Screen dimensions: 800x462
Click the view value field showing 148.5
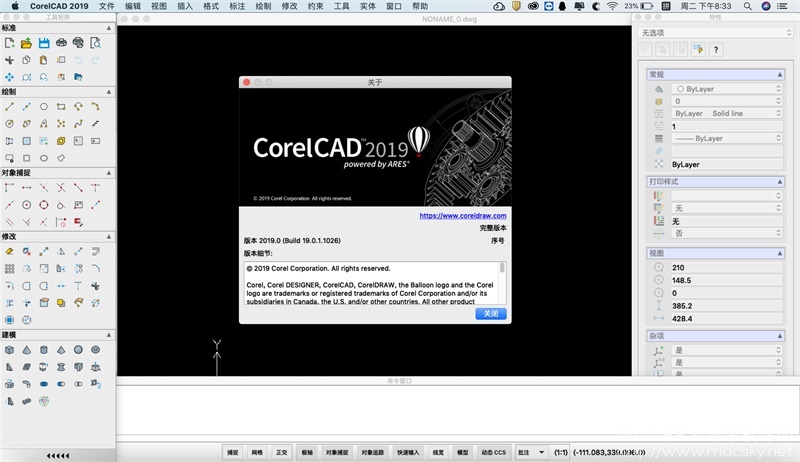727,280
